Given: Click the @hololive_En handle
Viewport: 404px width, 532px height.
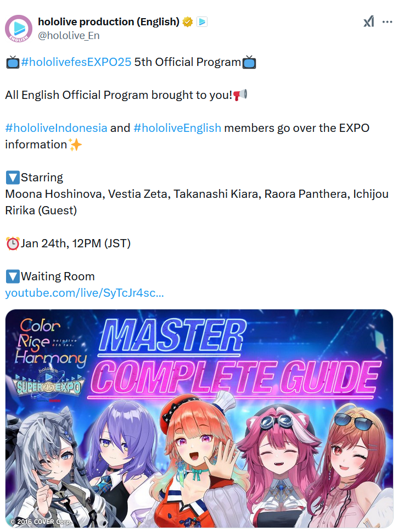Looking at the screenshot, I should click(69, 36).
